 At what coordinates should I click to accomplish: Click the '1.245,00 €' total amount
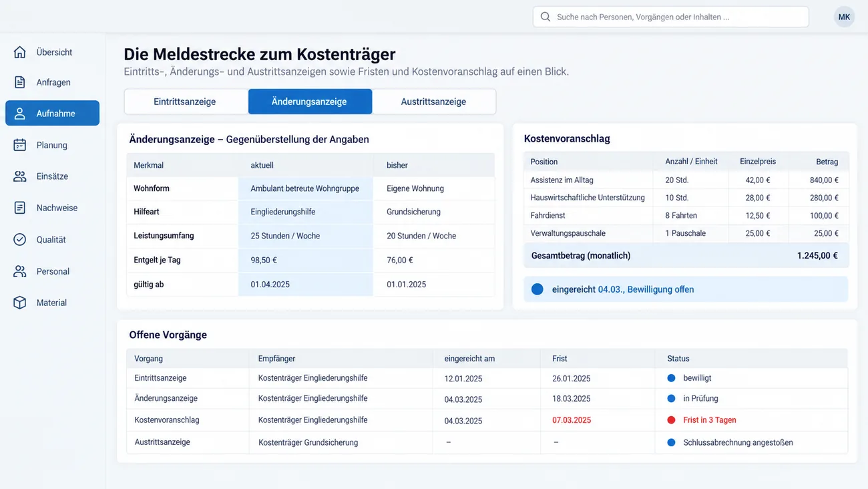(817, 255)
